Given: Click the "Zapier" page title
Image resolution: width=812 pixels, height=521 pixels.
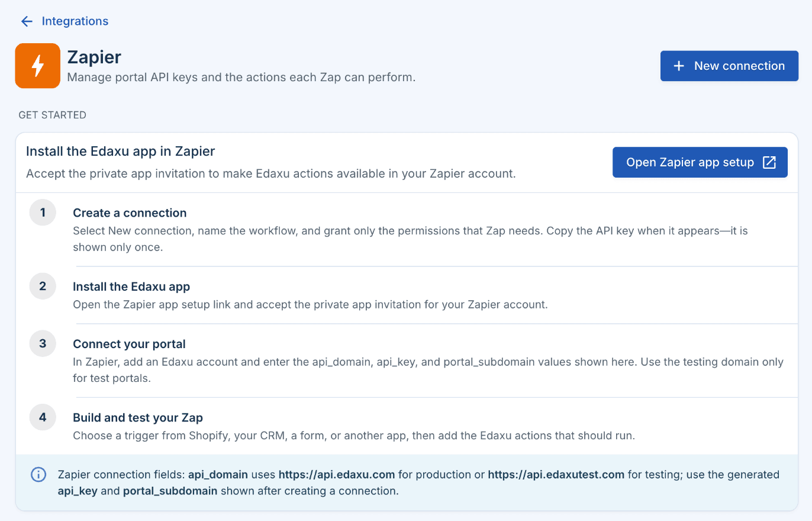Looking at the screenshot, I should tap(94, 57).
